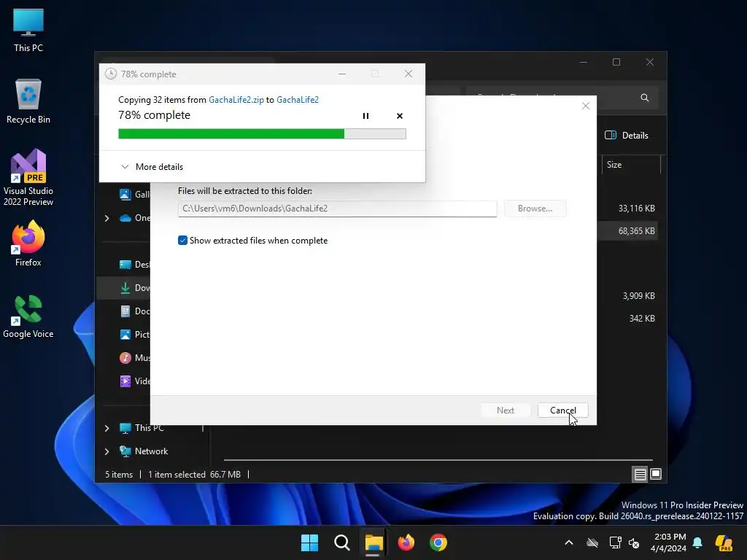Cancel the copy with the X icon
The image size is (747, 560).
(x=400, y=116)
